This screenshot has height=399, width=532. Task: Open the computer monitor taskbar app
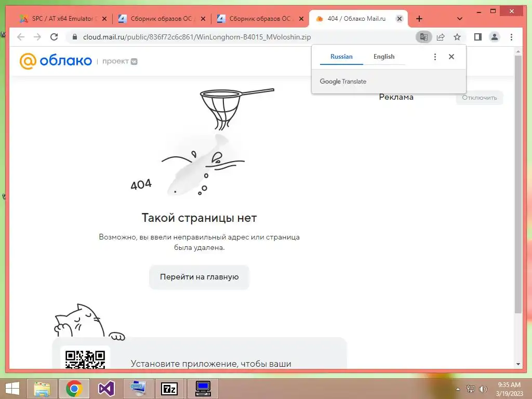pyautogui.click(x=203, y=389)
